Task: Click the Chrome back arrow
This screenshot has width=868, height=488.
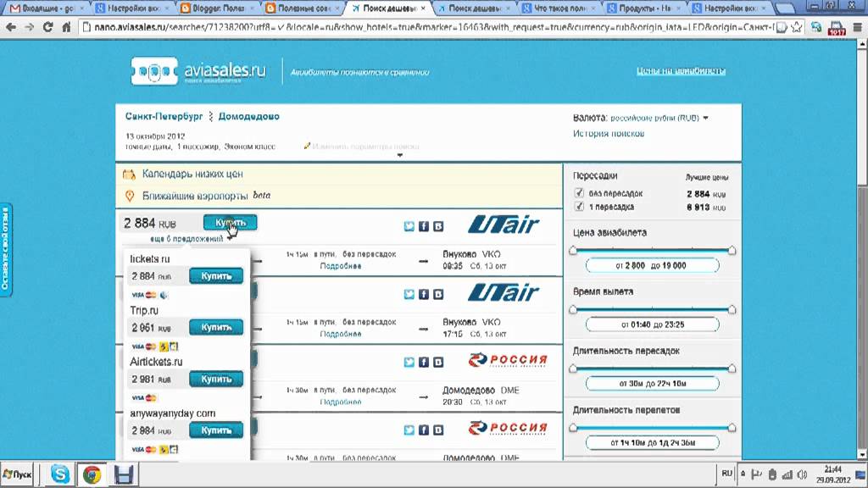Action: (x=10, y=27)
